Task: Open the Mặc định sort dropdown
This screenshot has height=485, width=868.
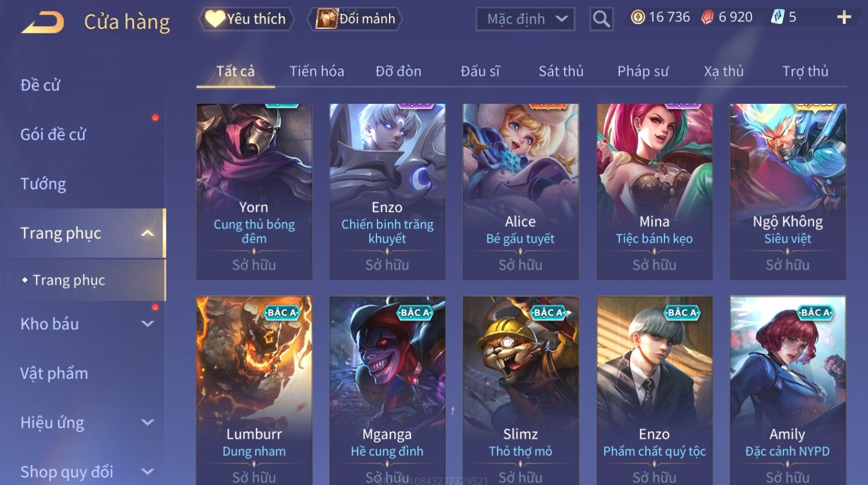Action: [x=526, y=19]
